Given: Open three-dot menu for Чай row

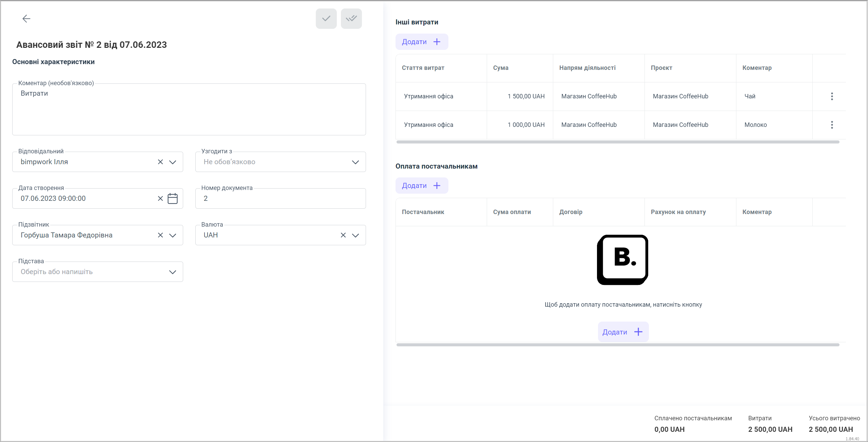Looking at the screenshot, I should [x=832, y=96].
